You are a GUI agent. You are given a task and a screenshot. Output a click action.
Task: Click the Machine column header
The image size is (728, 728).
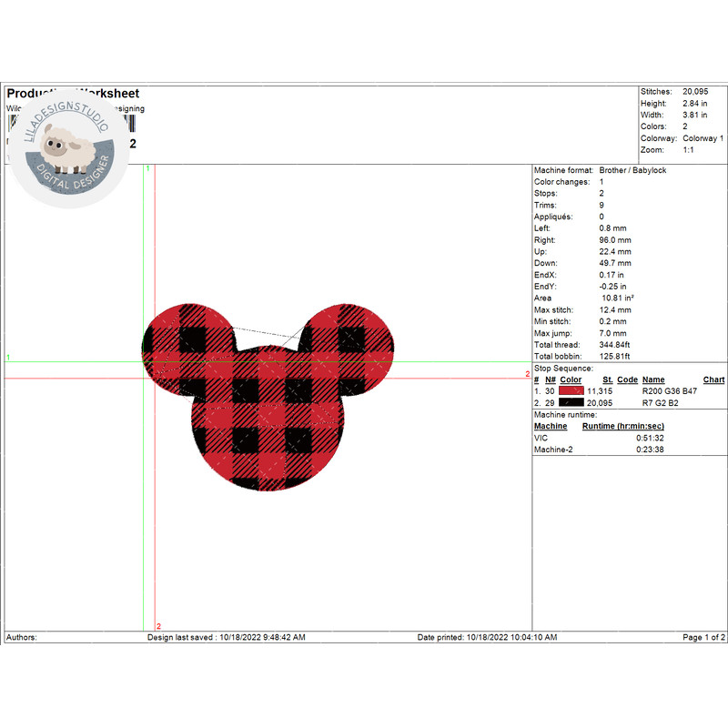[550, 426]
